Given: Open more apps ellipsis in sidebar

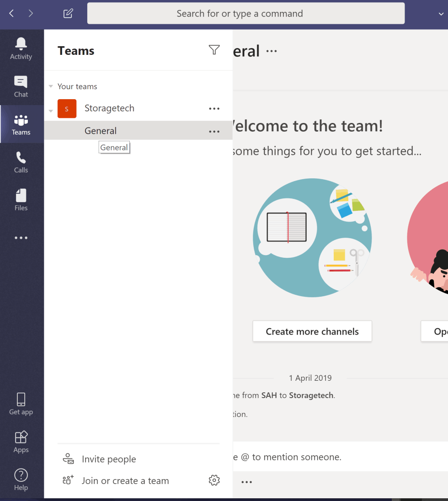Looking at the screenshot, I should click(21, 238).
